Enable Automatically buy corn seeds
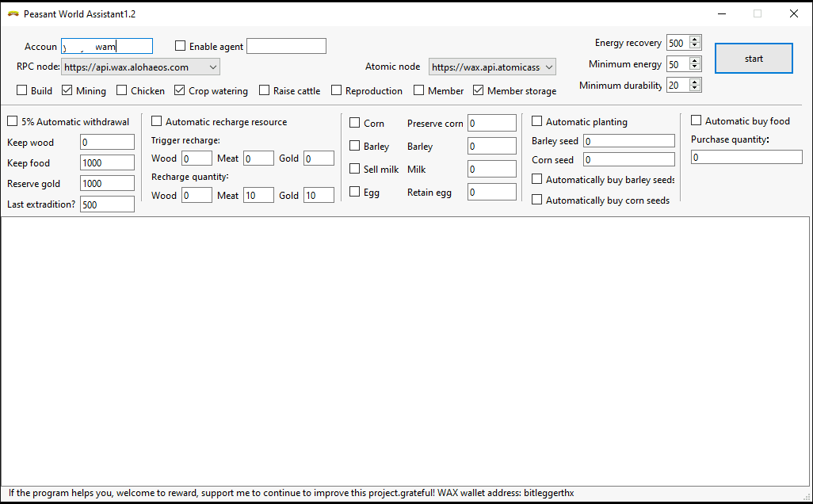This screenshot has width=813, height=504. pyautogui.click(x=537, y=200)
